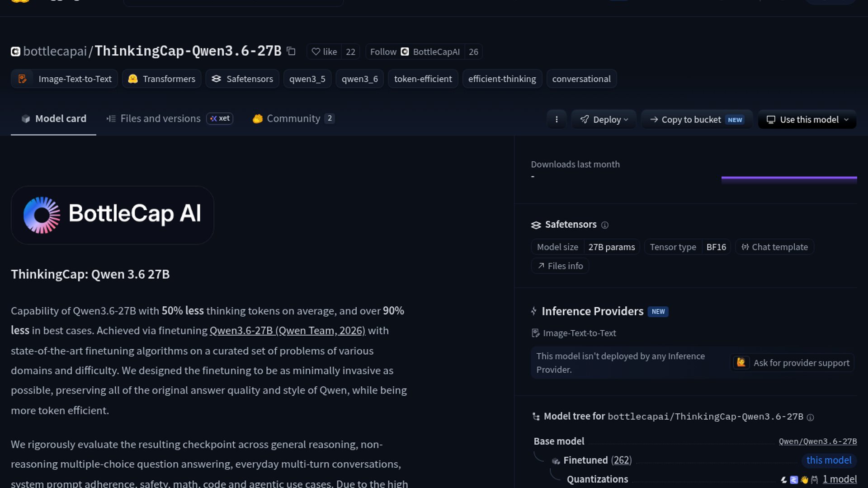Open Files info link

pyautogui.click(x=560, y=266)
